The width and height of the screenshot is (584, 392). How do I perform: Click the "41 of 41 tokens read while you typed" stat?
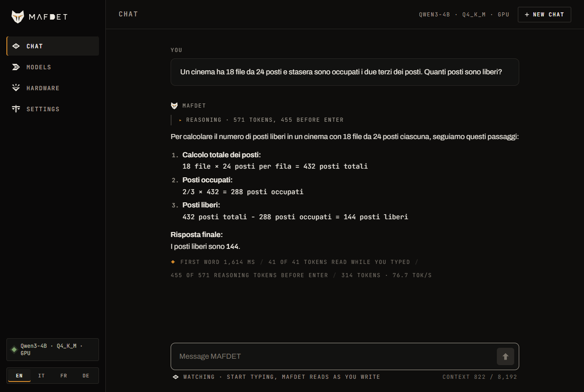click(339, 262)
